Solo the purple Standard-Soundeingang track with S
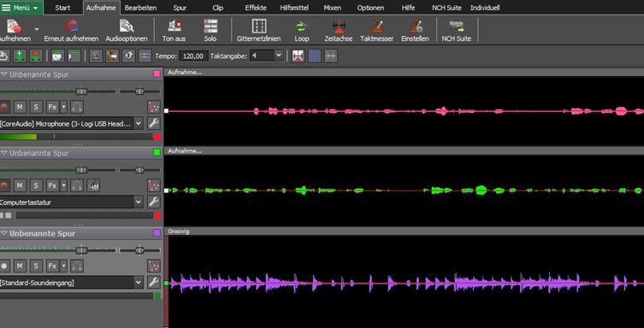This screenshot has width=644, height=328. [36, 266]
